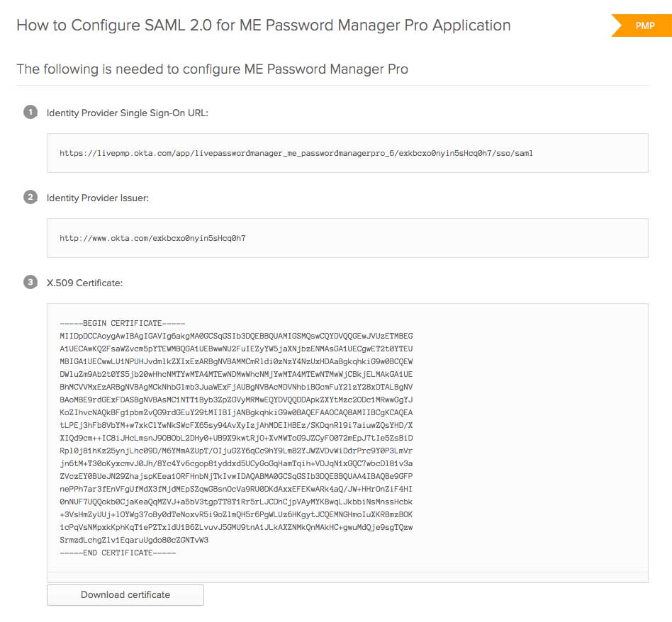Click the Identity Provider Issuer label
Image resolution: width=672 pixels, height=622 pixels.
[x=98, y=198]
